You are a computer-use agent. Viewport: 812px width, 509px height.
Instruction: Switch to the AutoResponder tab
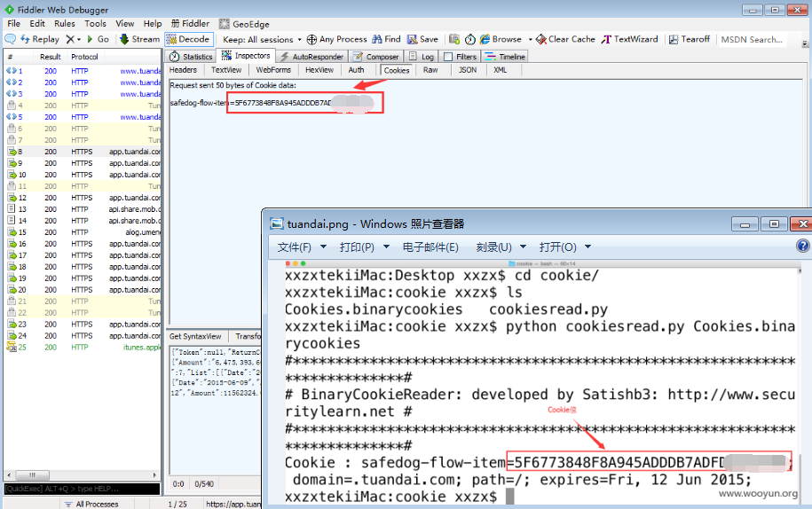[x=311, y=57]
